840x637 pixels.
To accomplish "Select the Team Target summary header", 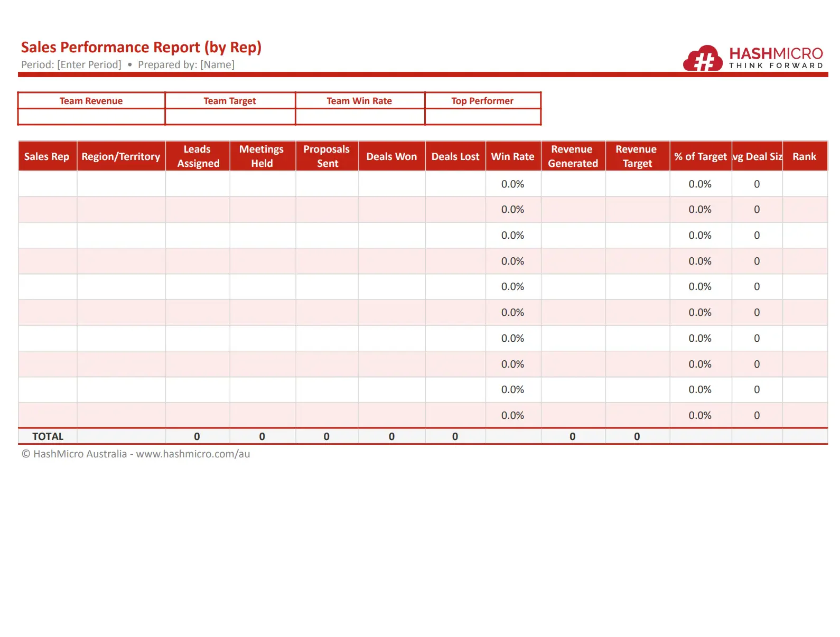I will [x=230, y=101].
